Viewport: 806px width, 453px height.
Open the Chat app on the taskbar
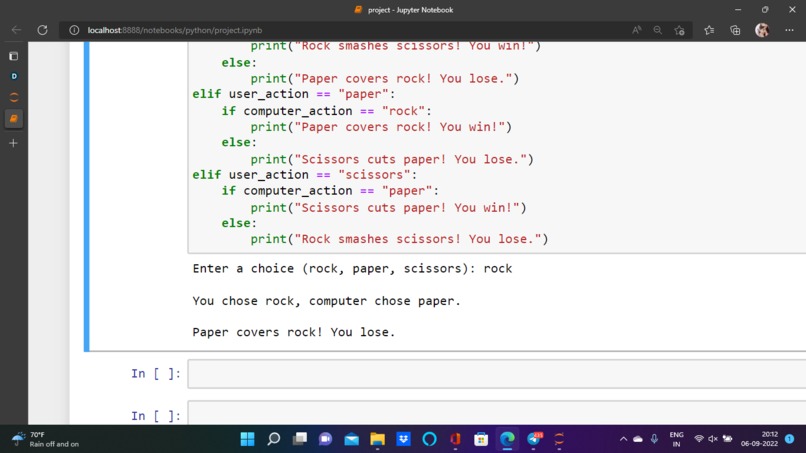325,439
